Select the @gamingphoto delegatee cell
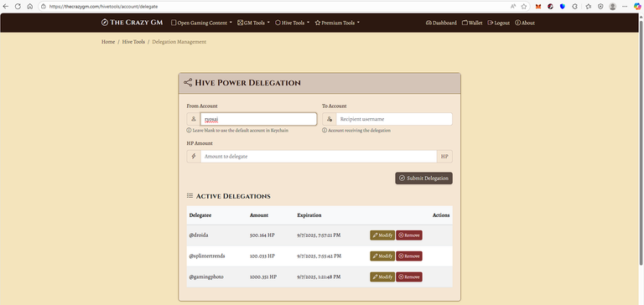 (x=206, y=277)
